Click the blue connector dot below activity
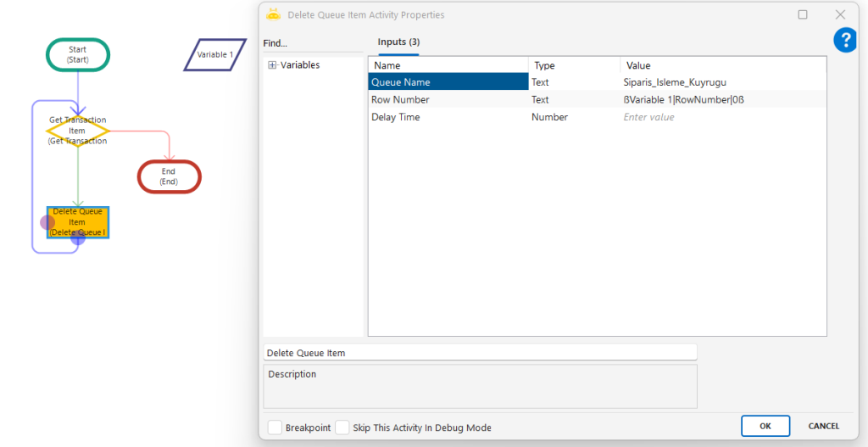 pos(78,238)
